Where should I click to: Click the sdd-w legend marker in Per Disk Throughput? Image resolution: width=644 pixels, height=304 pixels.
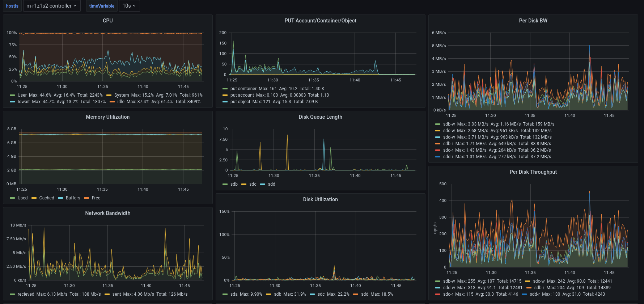point(438,288)
